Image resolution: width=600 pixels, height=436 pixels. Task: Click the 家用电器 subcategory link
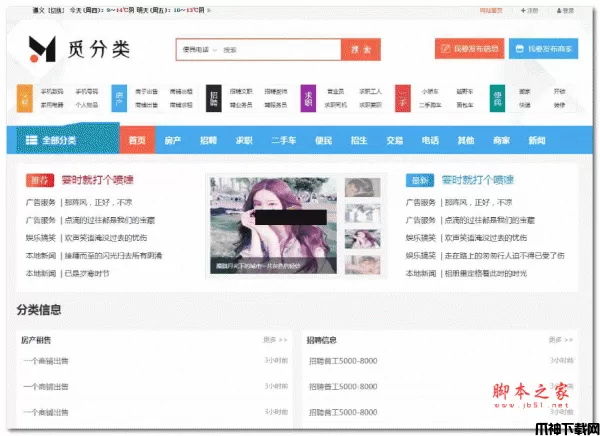pyautogui.click(x=52, y=105)
